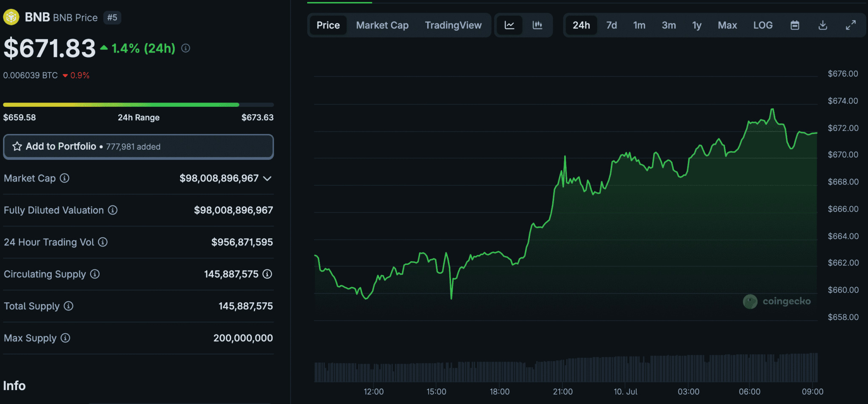Viewport: 868px width, 404px height.
Task: Click the 21:00 time axis label
Action: pyautogui.click(x=562, y=392)
